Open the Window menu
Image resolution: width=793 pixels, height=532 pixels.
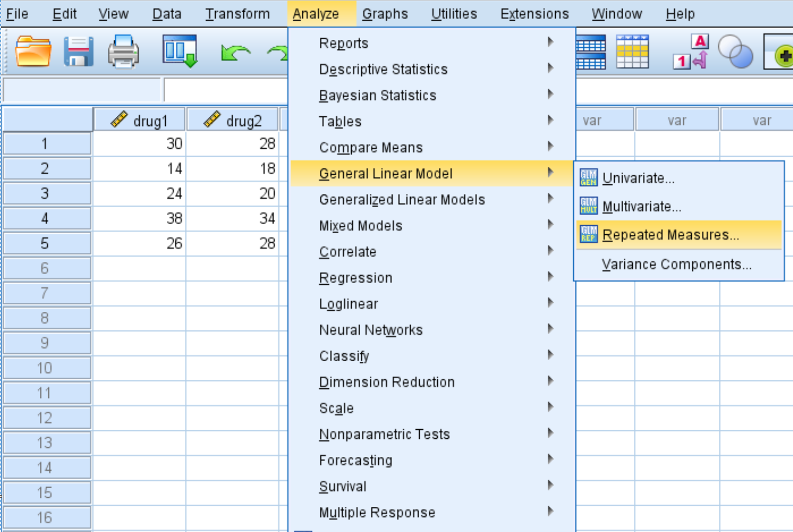(617, 14)
